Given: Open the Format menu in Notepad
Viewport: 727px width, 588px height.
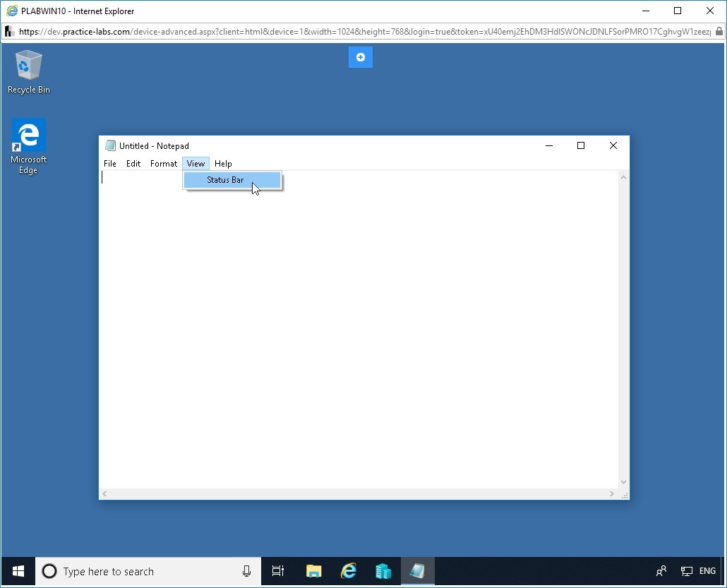Looking at the screenshot, I should pyautogui.click(x=164, y=164).
